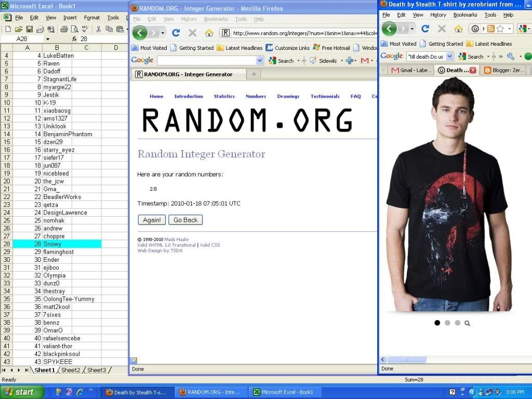Click the Paste clipboard icon in Excel
The height and width of the screenshot is (399, 532).
pyautogui.click(x=120, y=29)
